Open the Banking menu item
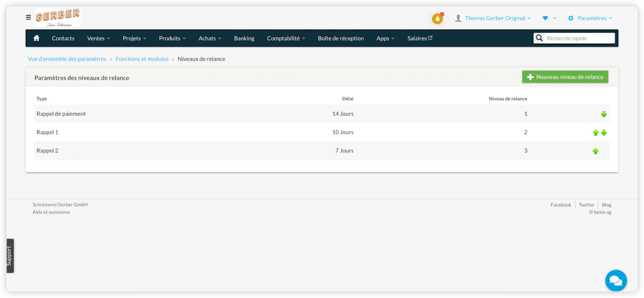The image size is (644, 298). (244, 38)
